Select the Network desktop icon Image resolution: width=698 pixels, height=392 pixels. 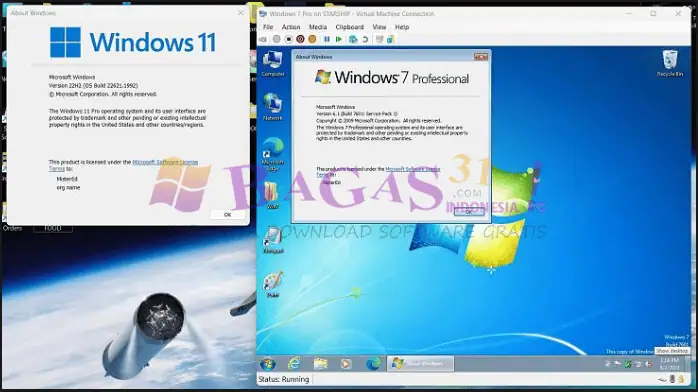[272, 107]
